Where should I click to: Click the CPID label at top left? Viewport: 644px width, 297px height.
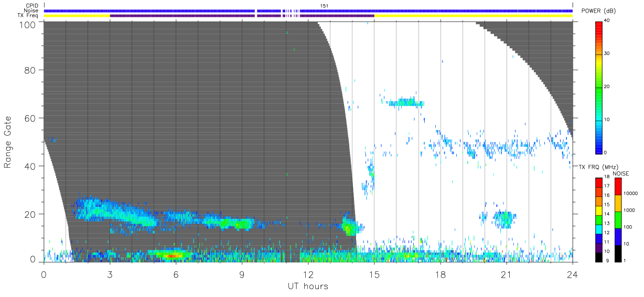point(32,6)
